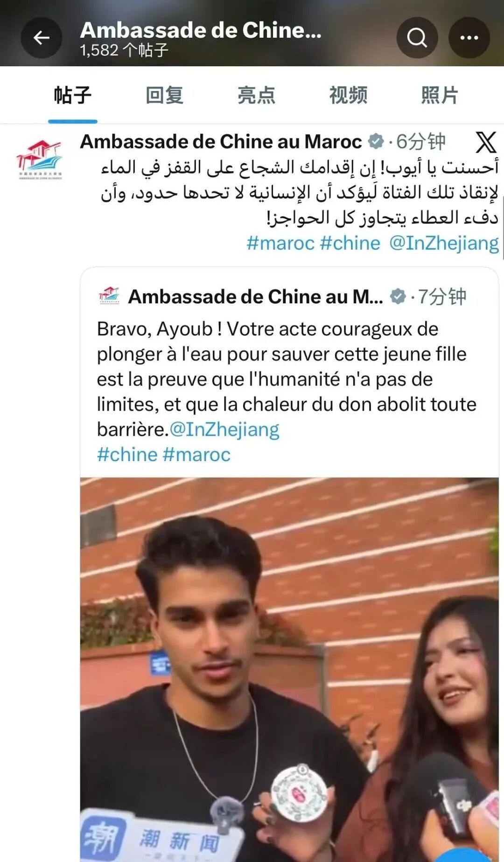The height and width of the screenshot is (862, 504).
Task: Tap the small avatar in quoted post
Action: (110, 296)
